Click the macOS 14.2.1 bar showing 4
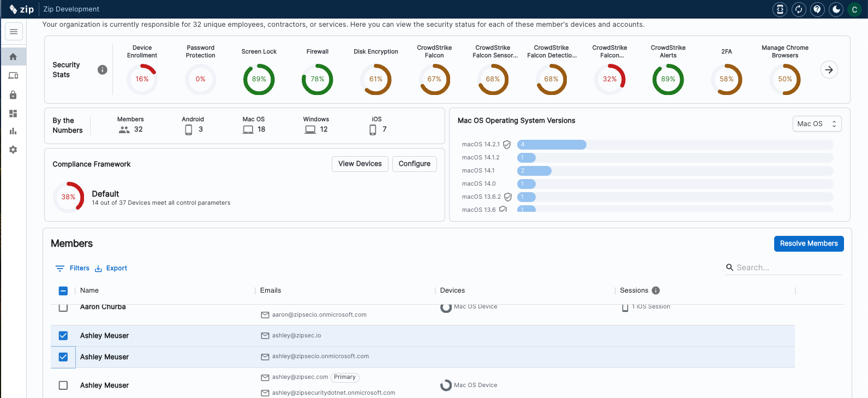The width and height of the screenshot is (868, 398). tap(552, 145)
